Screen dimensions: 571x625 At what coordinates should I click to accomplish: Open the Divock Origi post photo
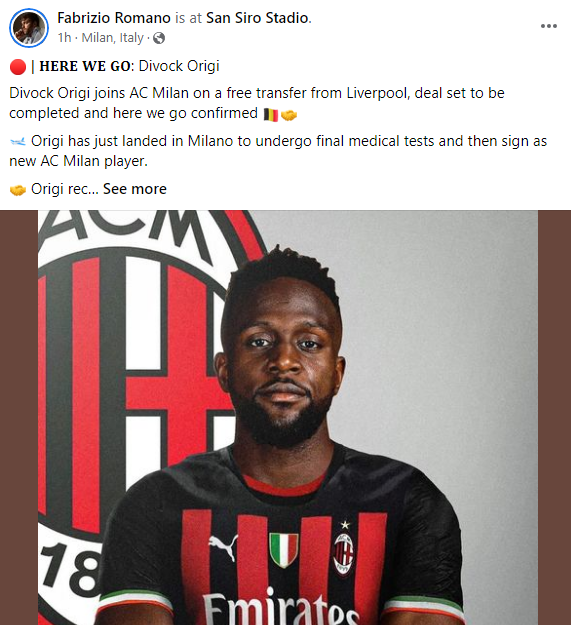click(288, 417)
